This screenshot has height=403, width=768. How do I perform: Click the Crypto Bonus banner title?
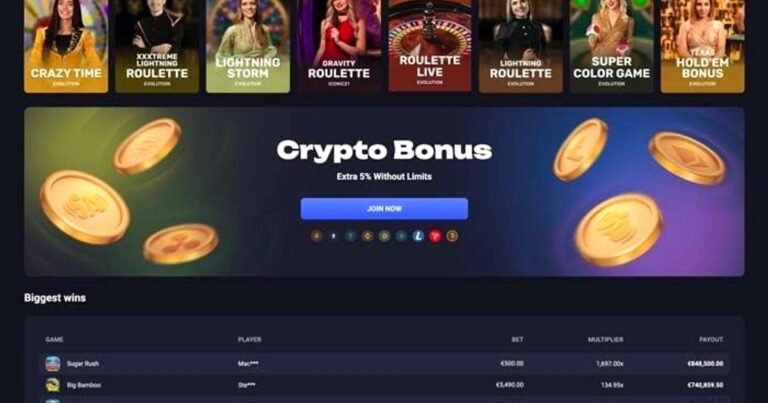click(384, 150)
